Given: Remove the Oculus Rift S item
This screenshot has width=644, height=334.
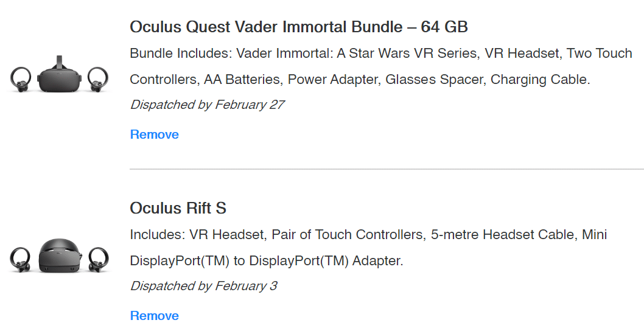Looking at the screenshot, I should (x=155, y=316).
